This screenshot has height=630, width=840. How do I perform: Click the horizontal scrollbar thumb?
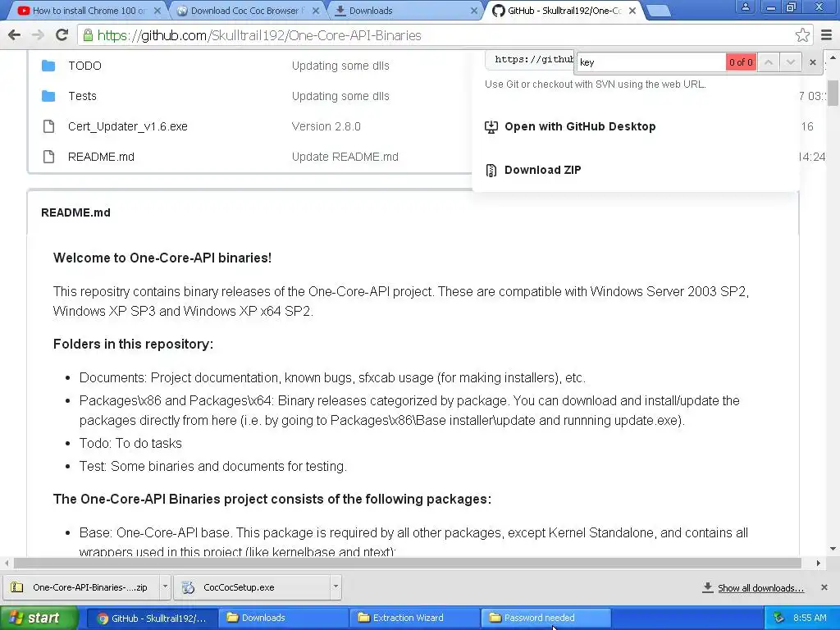[407, 563]
